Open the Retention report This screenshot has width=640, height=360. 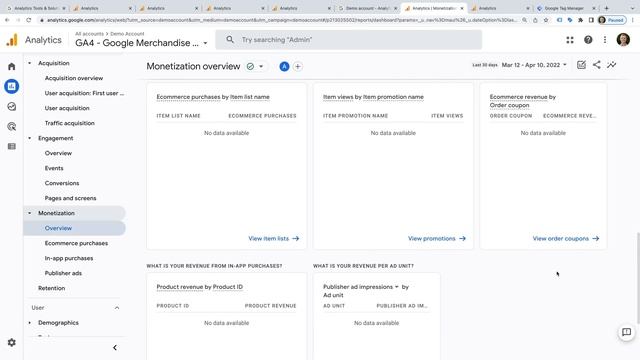[51, 288]
